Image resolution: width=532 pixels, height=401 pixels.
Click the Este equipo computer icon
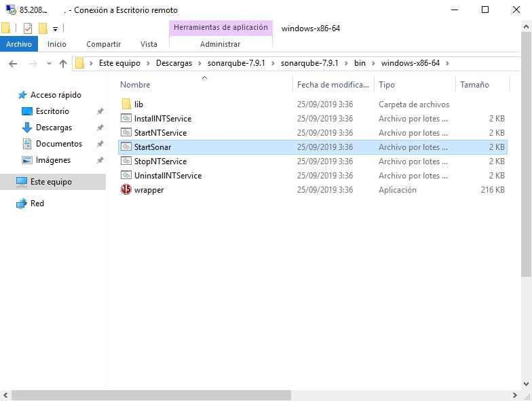(x=22, y=182)
